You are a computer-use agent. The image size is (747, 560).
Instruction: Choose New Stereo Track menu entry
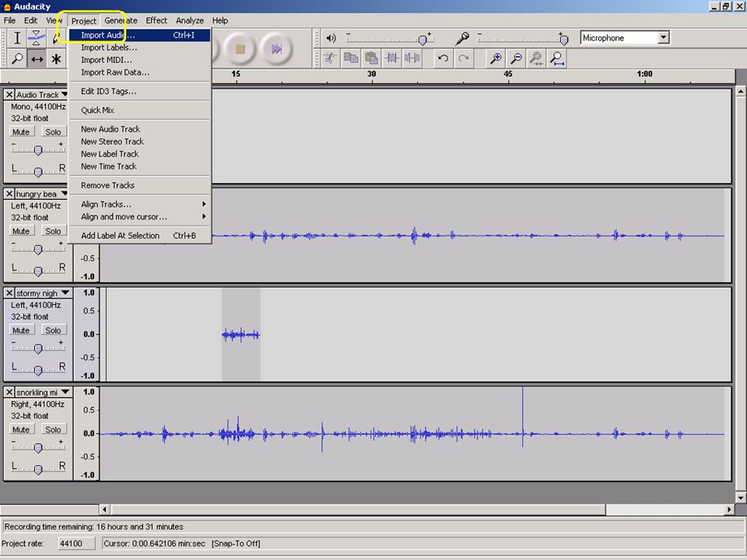[139, 142]
